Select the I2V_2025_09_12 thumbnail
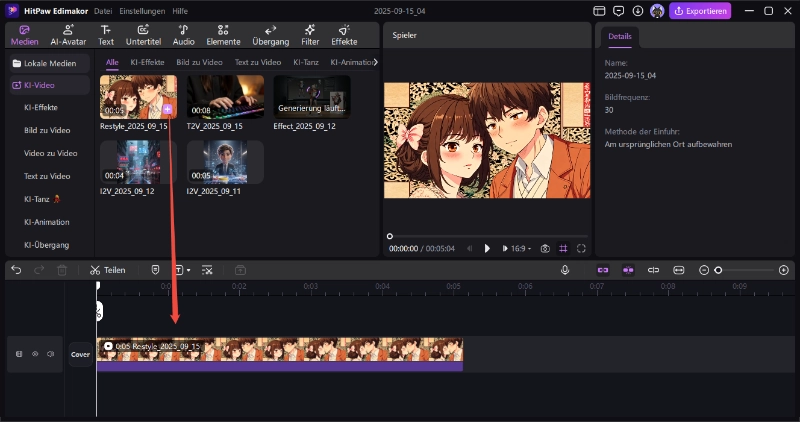The height and width of the screenshot is (422, 800). coord(138,162)
